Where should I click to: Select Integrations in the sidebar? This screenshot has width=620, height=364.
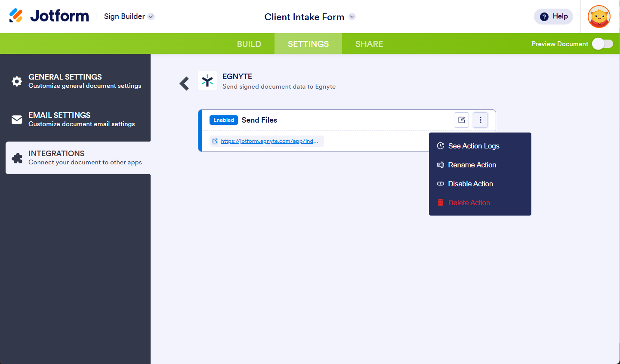point(78,158)
